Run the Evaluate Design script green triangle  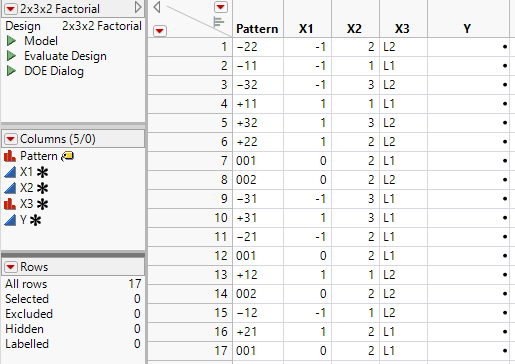(11, 56)
